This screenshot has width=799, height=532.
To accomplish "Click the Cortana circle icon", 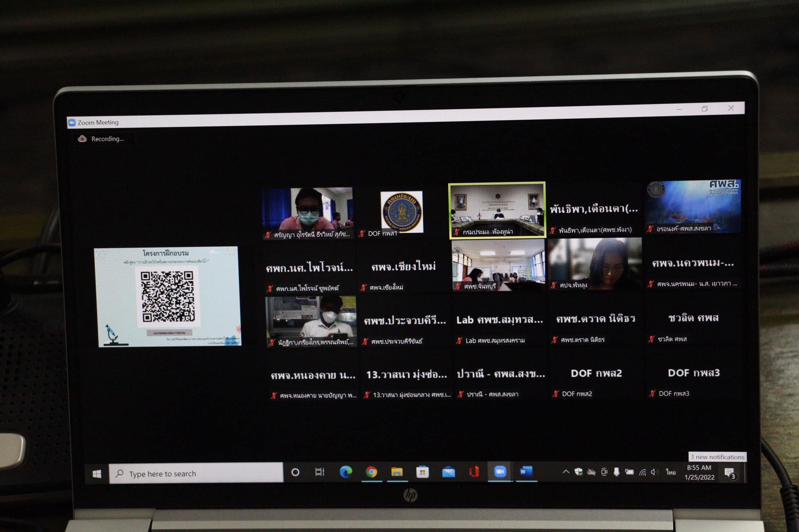I will (x=295, y=472).
